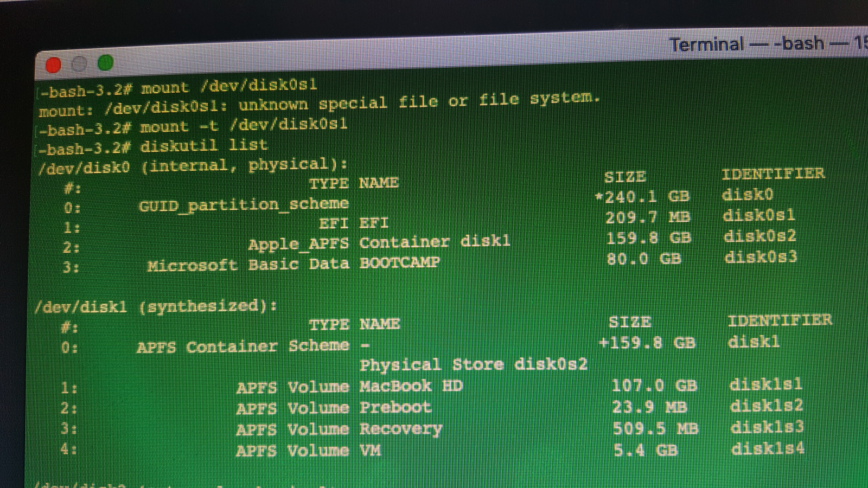Click the 'Preboot' volume name
Screen dimensions: 868x488
tap(395, 407)
